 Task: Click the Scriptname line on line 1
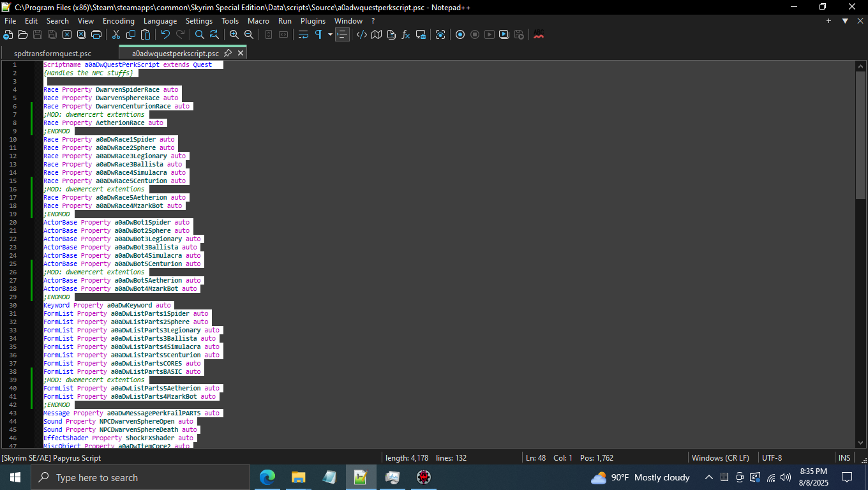(x=128, y=64)
